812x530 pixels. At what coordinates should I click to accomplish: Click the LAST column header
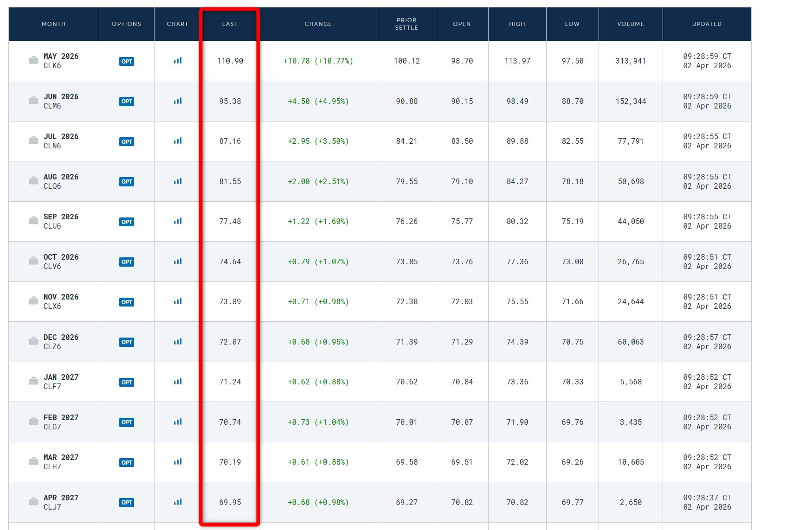(x=230, y=24)
